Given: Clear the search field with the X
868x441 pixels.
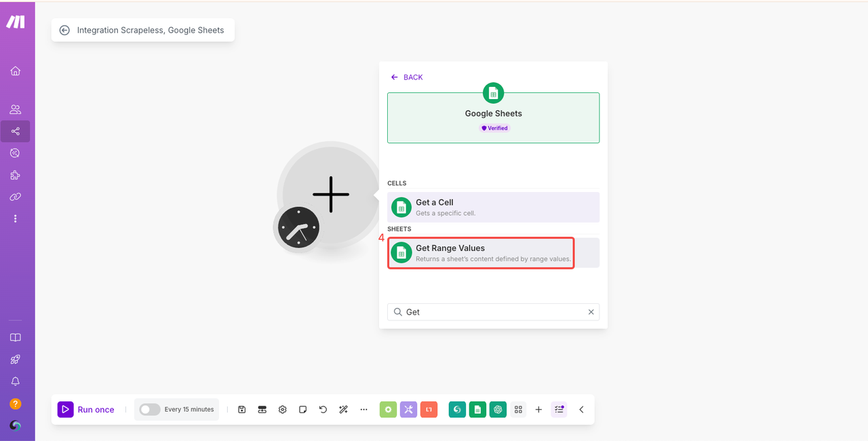Looking at the screenshot, I should coord(591,312).
